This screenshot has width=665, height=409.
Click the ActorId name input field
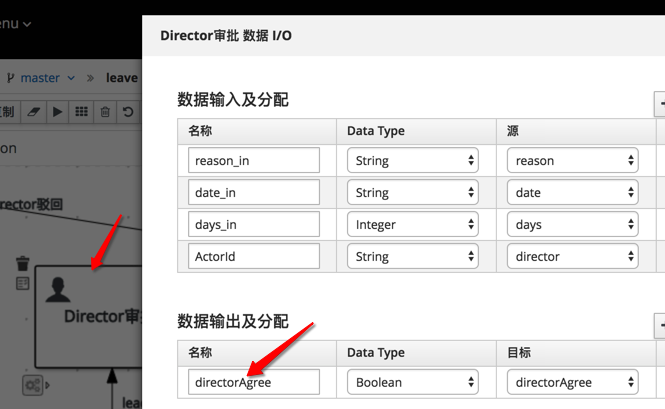(x=254, y=256)
